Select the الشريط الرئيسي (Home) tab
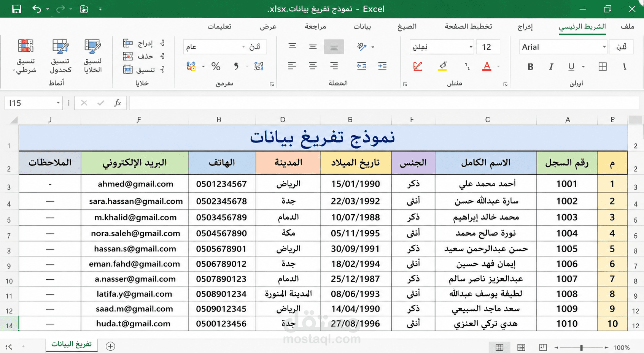 582,26
